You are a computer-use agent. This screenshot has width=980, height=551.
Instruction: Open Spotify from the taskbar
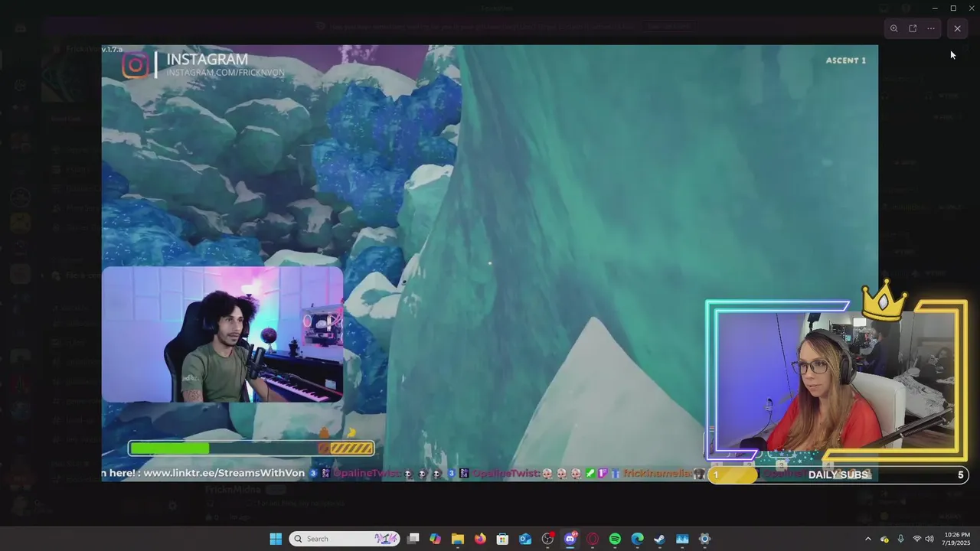click(615, 539)
